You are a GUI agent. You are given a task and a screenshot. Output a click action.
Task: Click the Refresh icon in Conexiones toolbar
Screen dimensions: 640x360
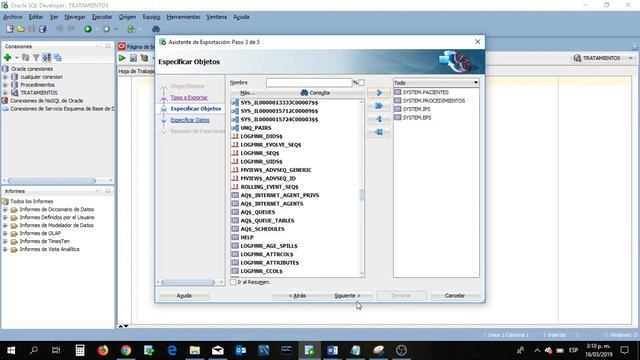pyautogui.click(x=25, y=58)
